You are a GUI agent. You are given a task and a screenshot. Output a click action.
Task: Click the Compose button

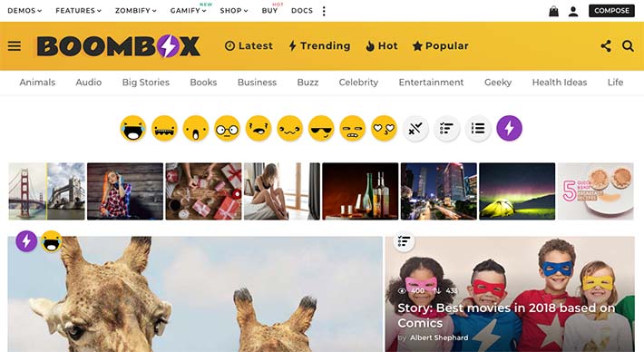pos(611,11)
